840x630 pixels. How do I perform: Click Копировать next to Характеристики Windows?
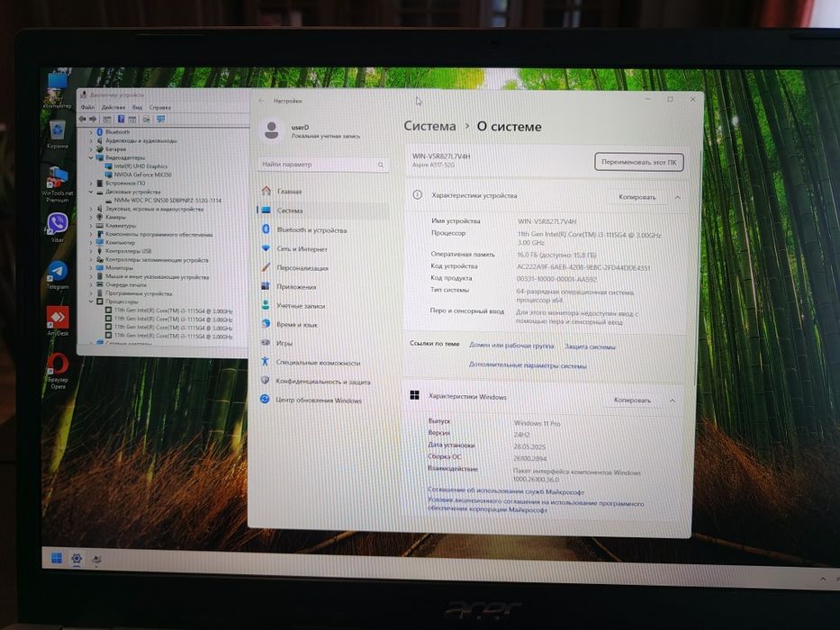(x=632, y=400)
